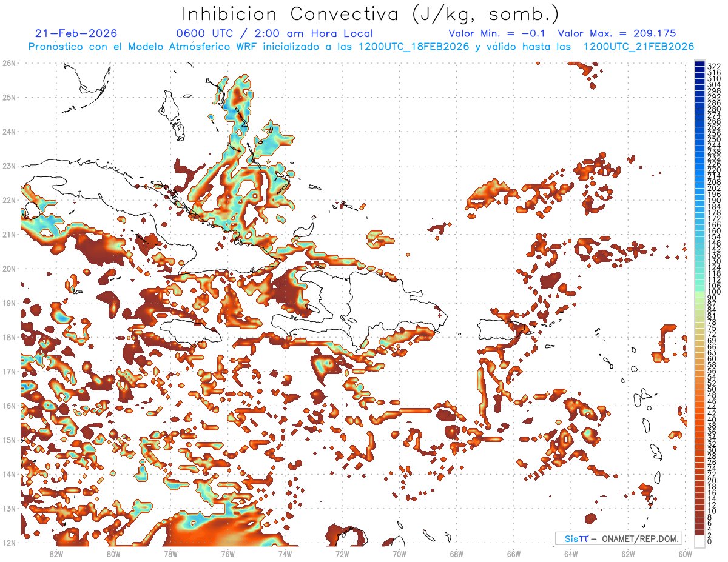
Task: Click the '12N' latitude label
Action: coord(9,543)
